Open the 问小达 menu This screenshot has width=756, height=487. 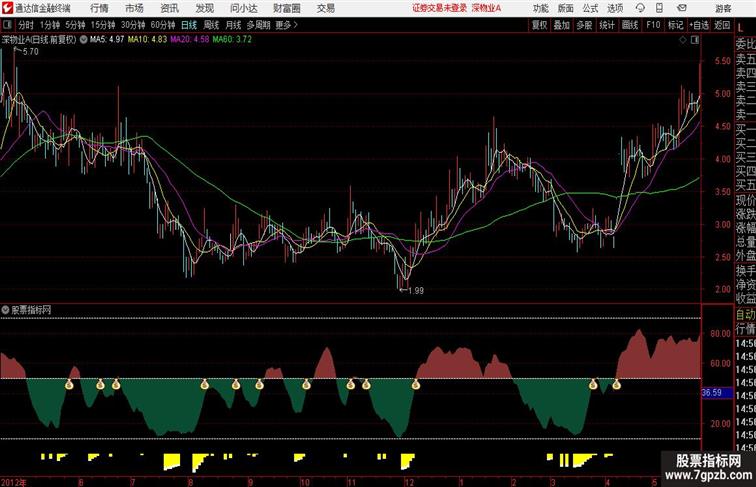click(243, 8)
